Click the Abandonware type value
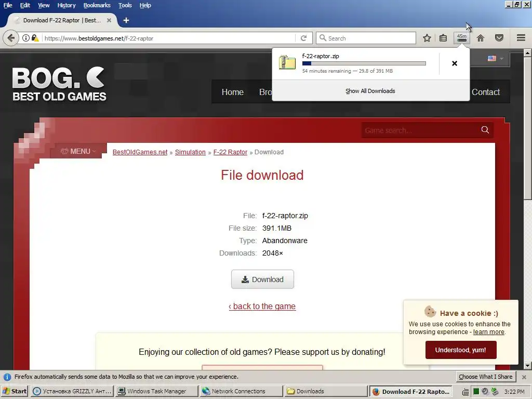532x399 pixels. tap(285, 241)
